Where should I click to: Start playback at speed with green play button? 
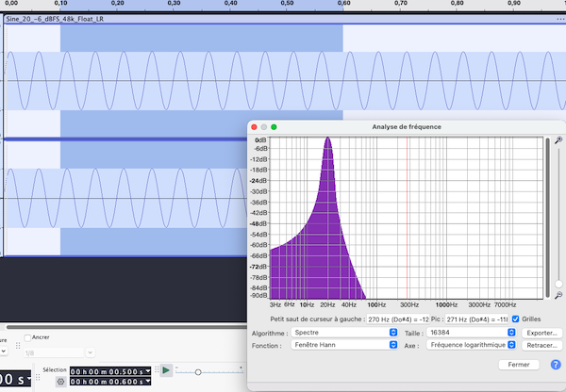[x=166, y=370]
